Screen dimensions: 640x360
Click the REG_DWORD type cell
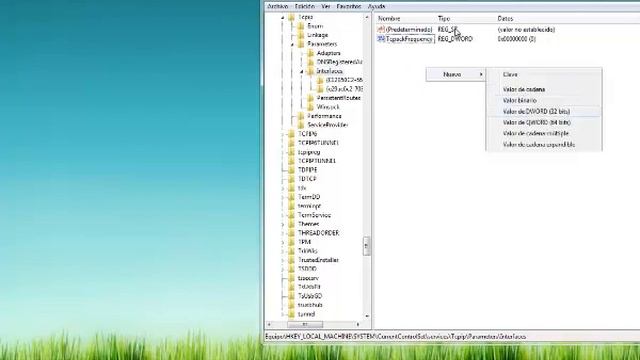point(455,39)
